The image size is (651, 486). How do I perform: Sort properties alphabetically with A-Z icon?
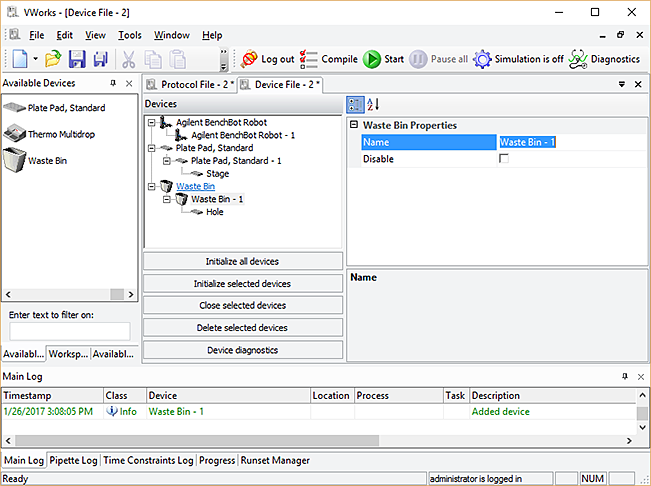(x=373, y=105)
